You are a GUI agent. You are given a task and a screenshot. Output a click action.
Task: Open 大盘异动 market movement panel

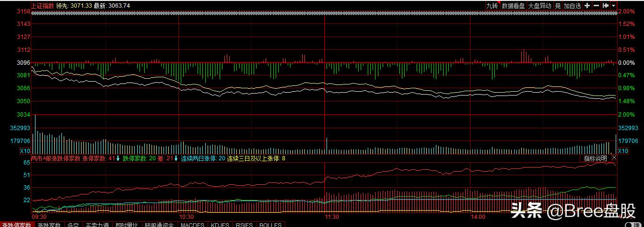click(540, 6)
